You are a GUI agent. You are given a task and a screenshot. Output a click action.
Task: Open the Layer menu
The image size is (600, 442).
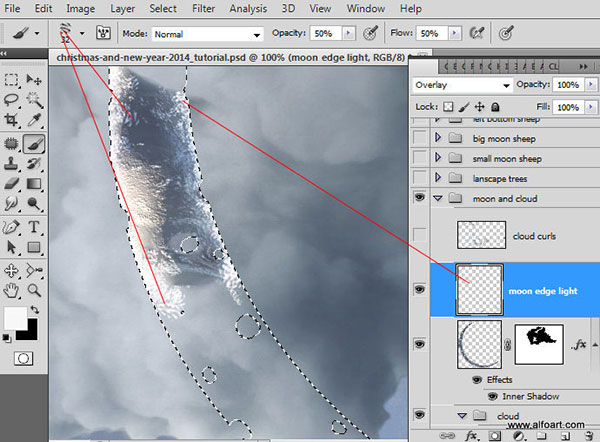[x=122, y=8]
